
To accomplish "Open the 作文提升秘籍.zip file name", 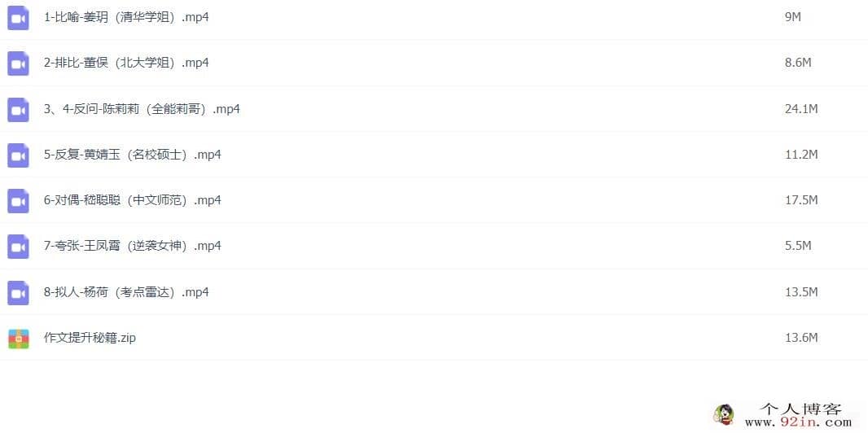I will click(x=90, y=337).
